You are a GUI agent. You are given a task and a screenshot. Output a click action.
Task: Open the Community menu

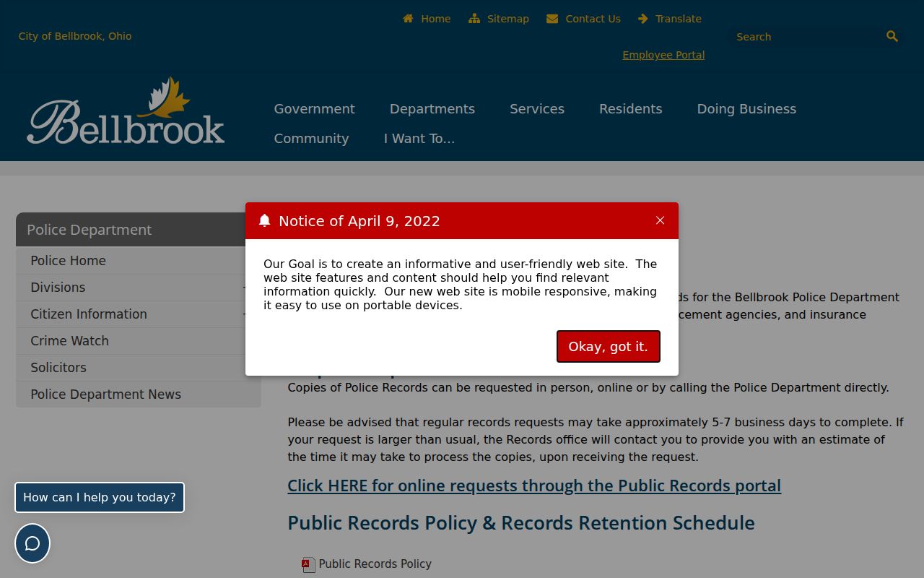click(x=311, y=138)
